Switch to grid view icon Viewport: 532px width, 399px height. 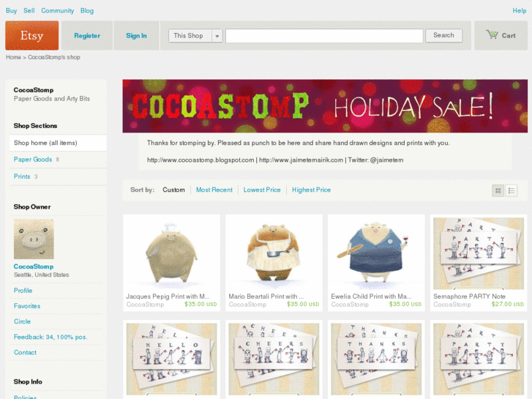coord(498,190)
